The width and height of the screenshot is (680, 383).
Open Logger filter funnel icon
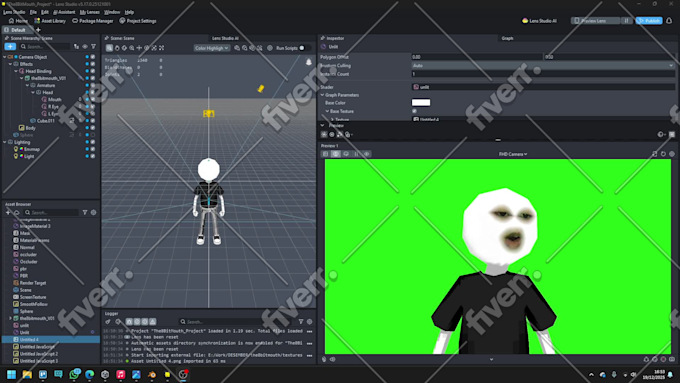301,321
